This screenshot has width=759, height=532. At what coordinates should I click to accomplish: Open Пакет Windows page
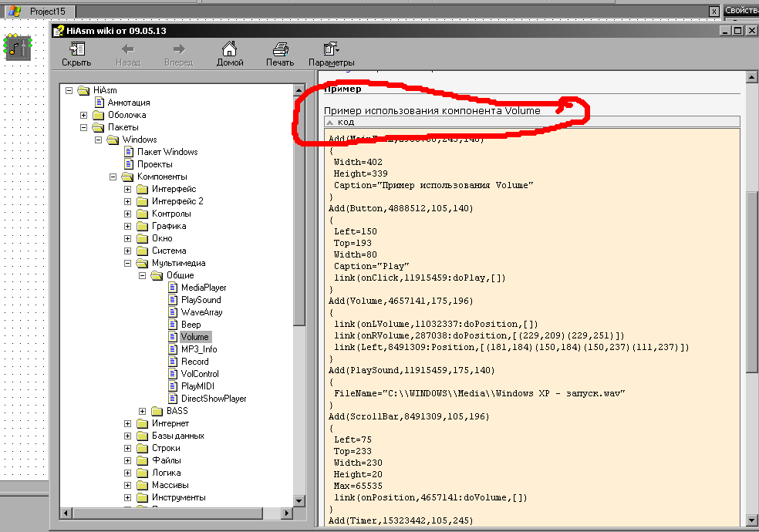click(x=167, y=152)
